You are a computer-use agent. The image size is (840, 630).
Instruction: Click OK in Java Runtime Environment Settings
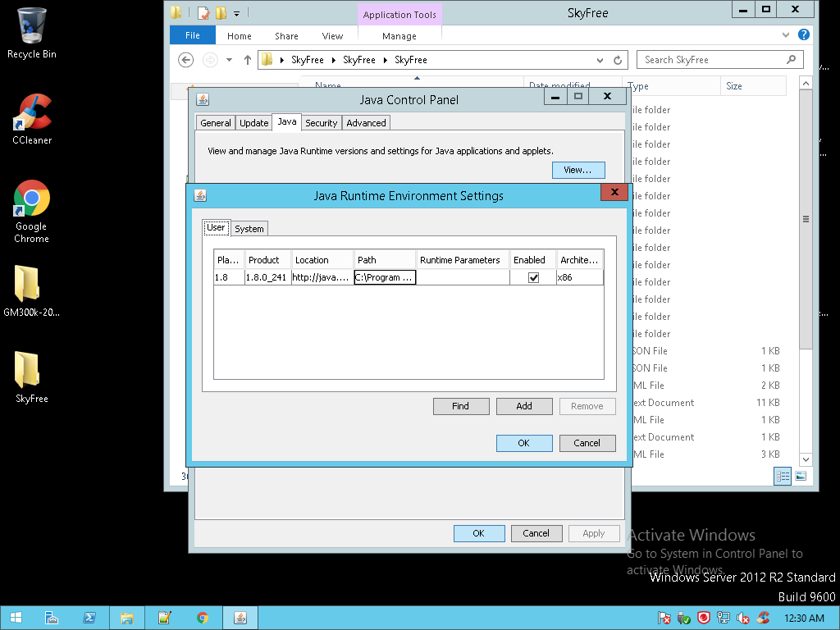(524, 443)
